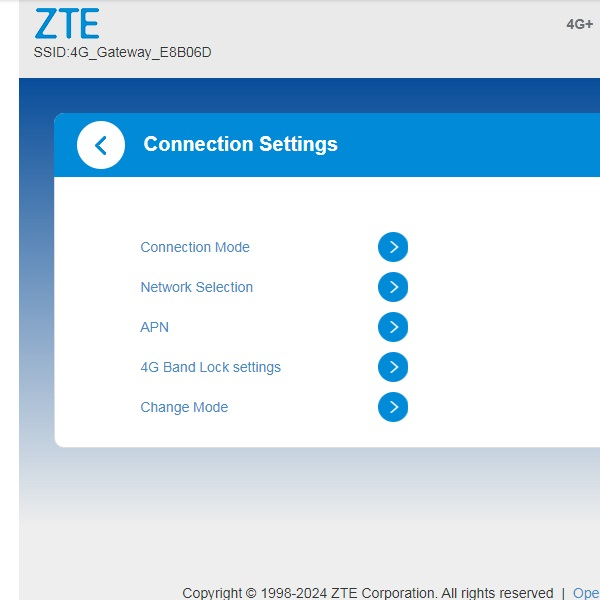Open the Network Selection link
The image size is (600, 600).
click(x=196, y=287)
